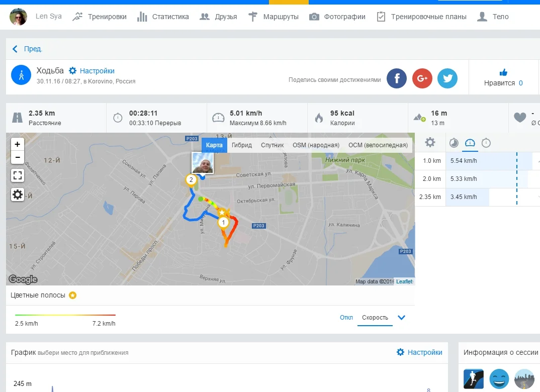
Task: Open map settings gear below fullscreen
Action: pyautogui.click(x=18, y=194)
